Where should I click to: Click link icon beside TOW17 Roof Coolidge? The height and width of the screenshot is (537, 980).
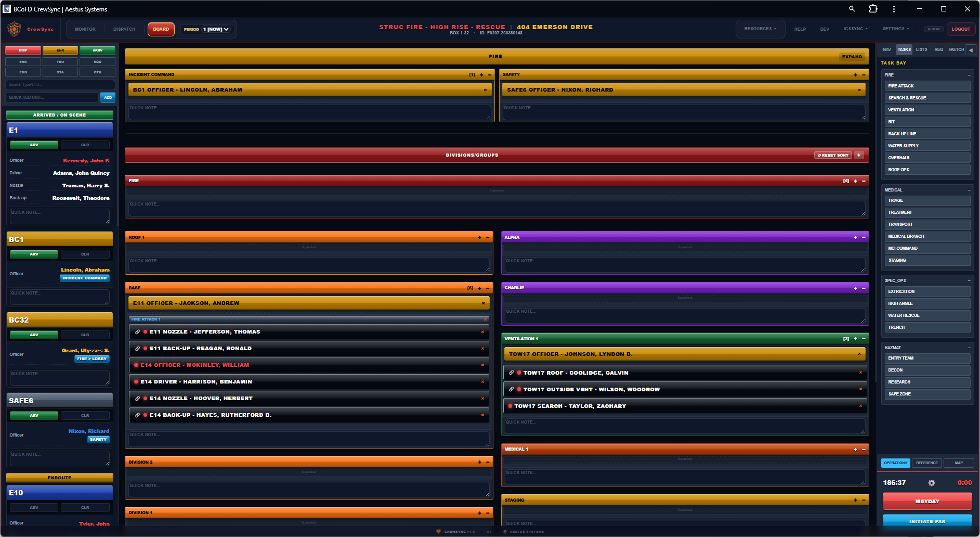[x=512, y=373]
